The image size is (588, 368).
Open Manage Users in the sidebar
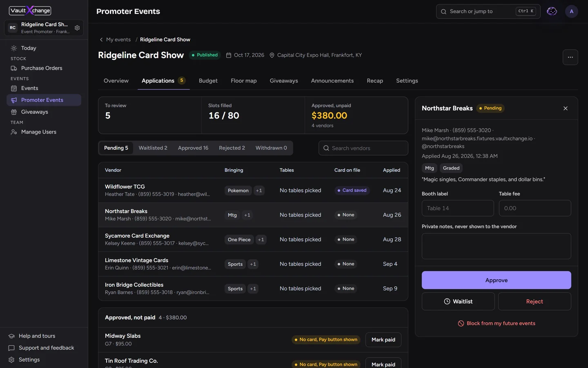[44, 132]
